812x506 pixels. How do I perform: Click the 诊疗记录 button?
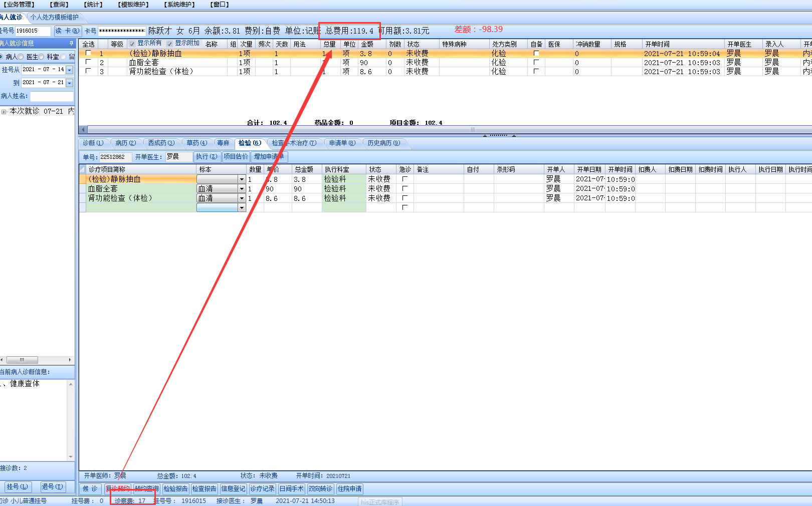pyautogui.click(x=263, y=489)
